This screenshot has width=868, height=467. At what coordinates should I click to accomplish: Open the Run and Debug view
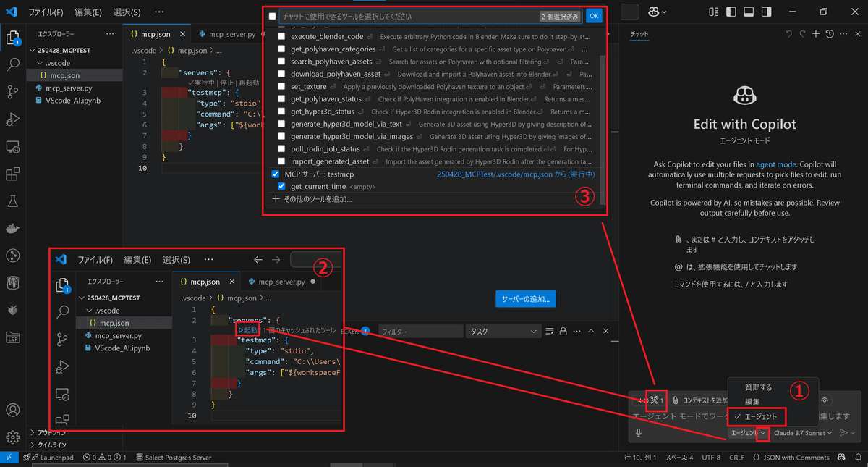[13, 119]
